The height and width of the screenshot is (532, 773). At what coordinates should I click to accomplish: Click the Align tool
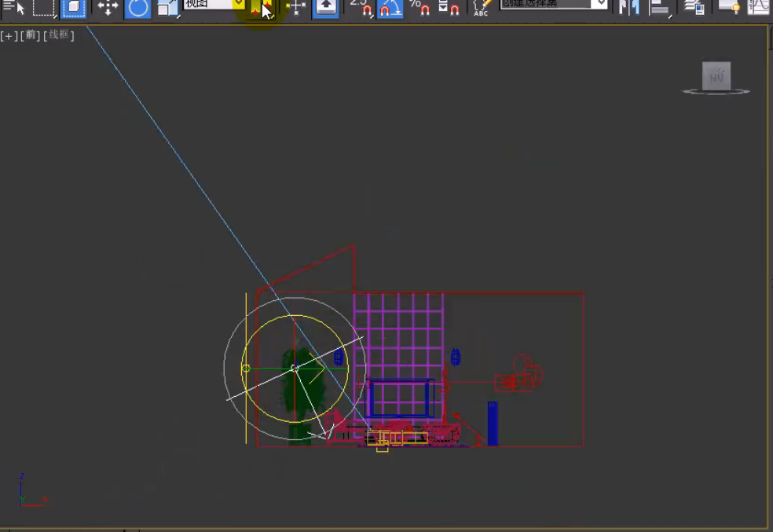point(660,8)
